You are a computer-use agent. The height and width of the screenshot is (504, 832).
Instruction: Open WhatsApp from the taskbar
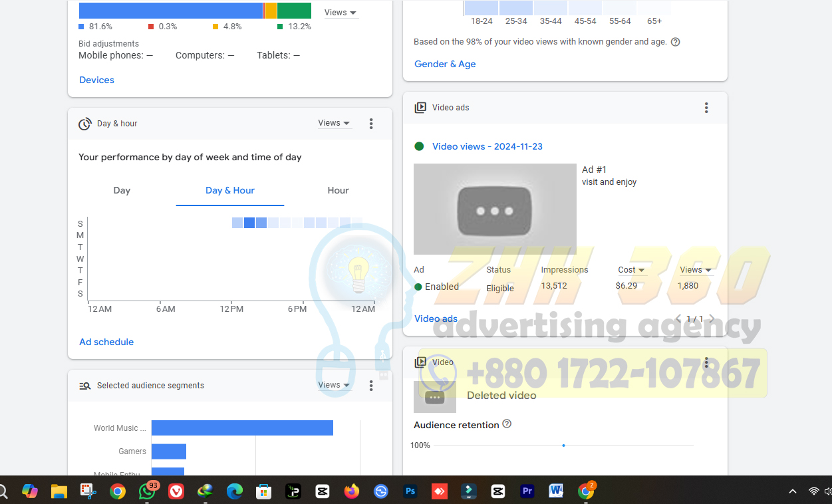point(147,491)
